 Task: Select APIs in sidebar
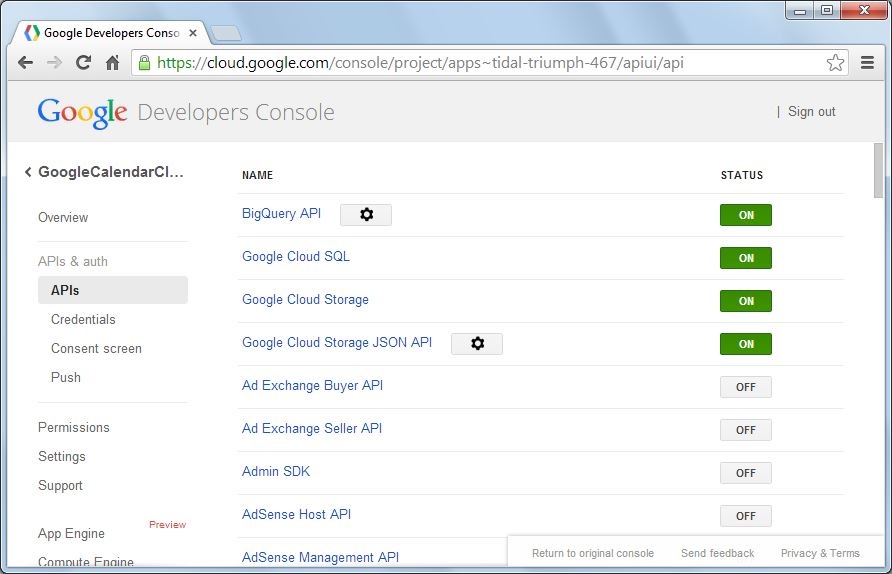pos(113,290)
